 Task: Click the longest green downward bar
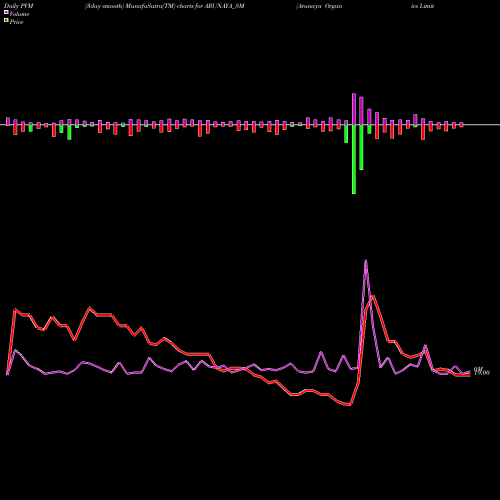click(354, 159)
